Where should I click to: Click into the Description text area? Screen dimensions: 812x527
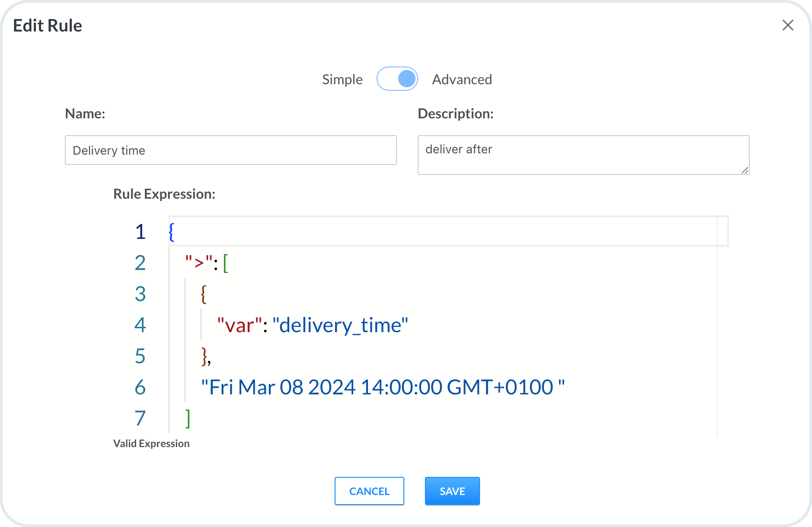tap(583, 155)
